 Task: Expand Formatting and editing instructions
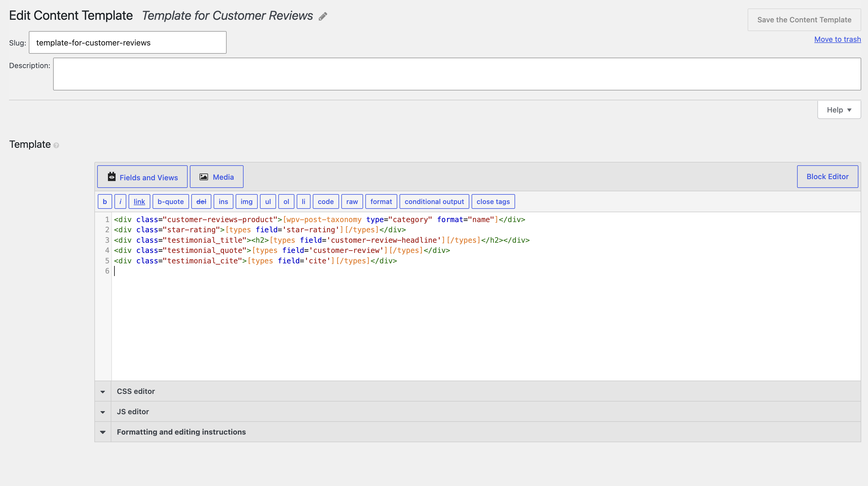pyautogui.click(x=478, y=432)
